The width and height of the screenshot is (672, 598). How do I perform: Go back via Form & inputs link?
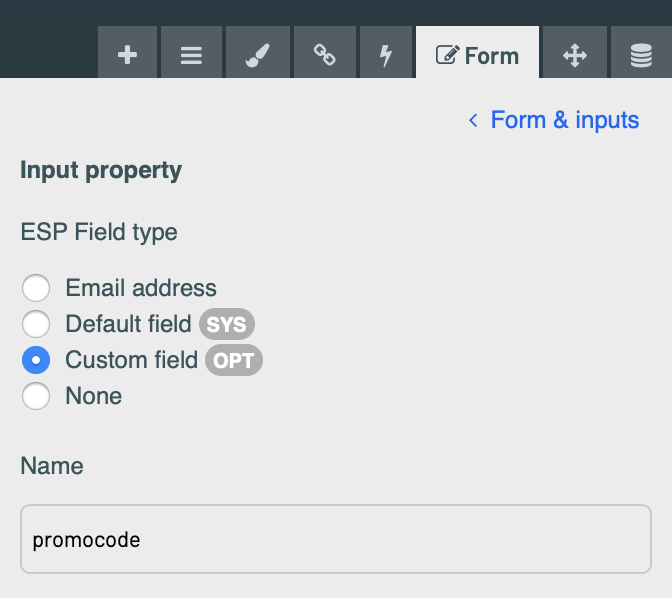tap(565, 120)
